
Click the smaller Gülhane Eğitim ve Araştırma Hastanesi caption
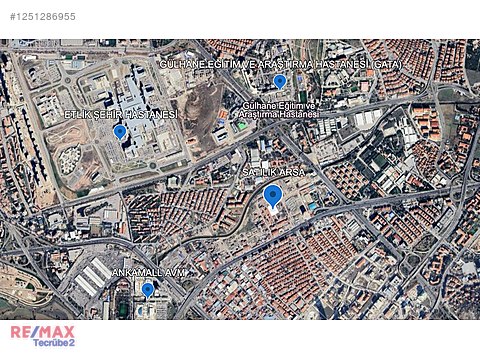[x=279, y=110]
